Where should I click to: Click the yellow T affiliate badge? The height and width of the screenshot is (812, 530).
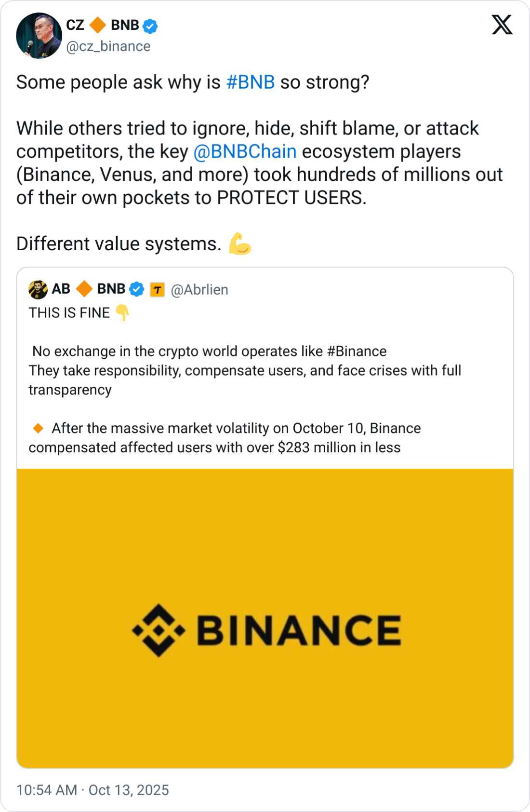coord(157,290)
